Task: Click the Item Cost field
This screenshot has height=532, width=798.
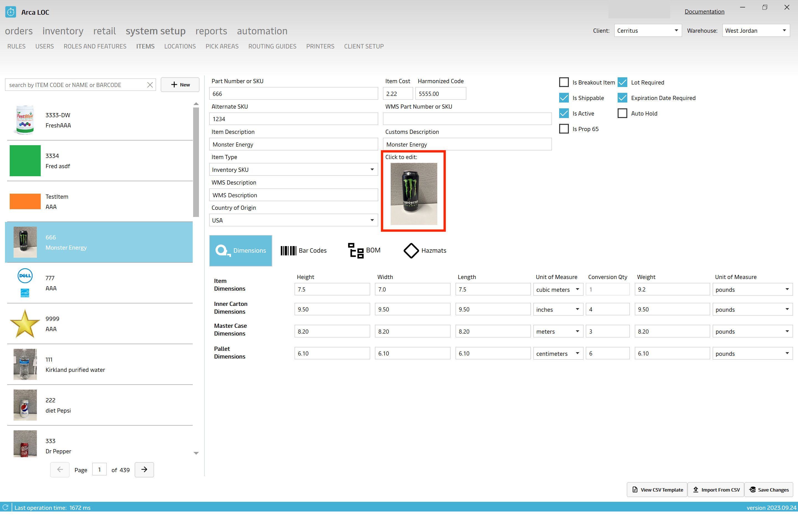Action: pyautogui.click(x=398, y=94)
